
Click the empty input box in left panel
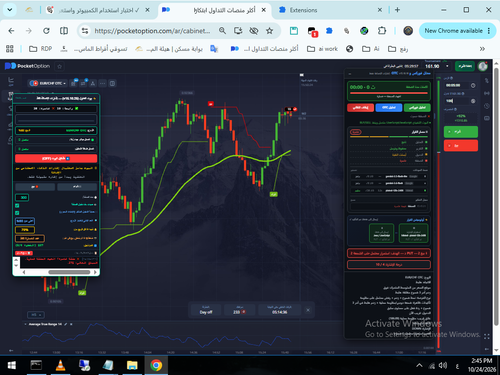coord(56,119)
